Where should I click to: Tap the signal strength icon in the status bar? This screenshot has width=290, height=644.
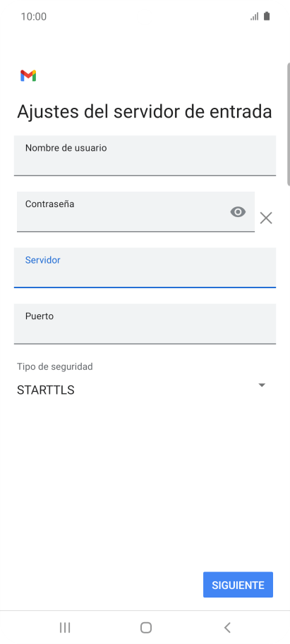pos(255,16)
